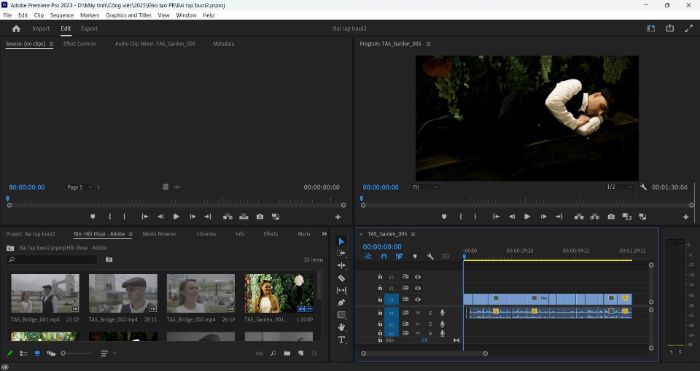Open Program monitor panel menu

coord(429,44)
